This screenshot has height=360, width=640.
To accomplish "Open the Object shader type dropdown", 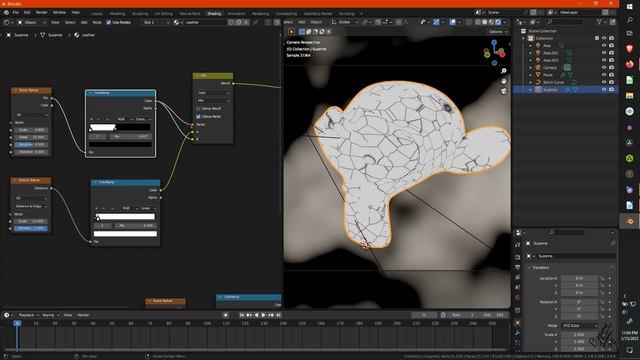I will pyautogui.click(x=32, y=22).
